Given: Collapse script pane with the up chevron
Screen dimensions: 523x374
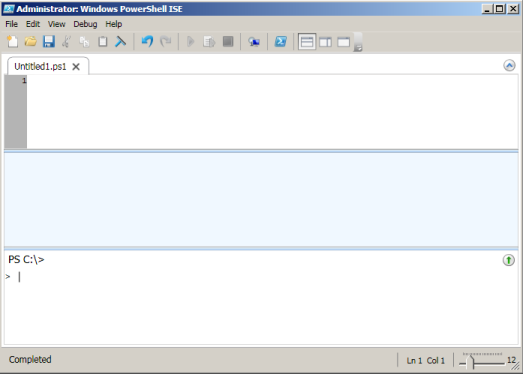Looking at the screenshot, I should click(509, 65).
